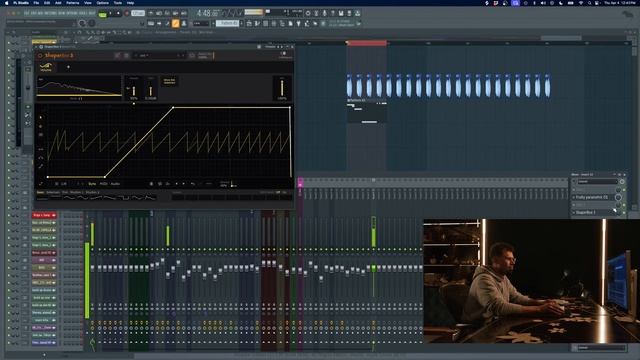This screenshot has height=360, width=640.
Task: Click the ShaperBox undo arrow
Action: (x=193, y=184)
